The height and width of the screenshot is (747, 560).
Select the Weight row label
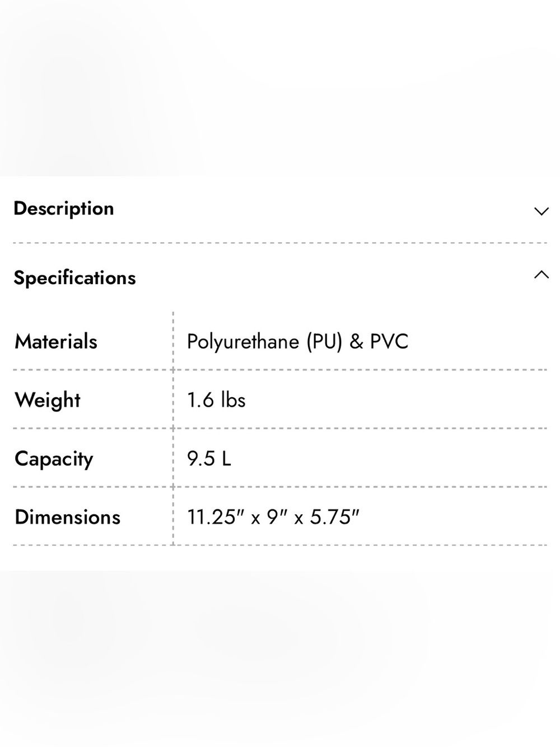click(48, 401)
